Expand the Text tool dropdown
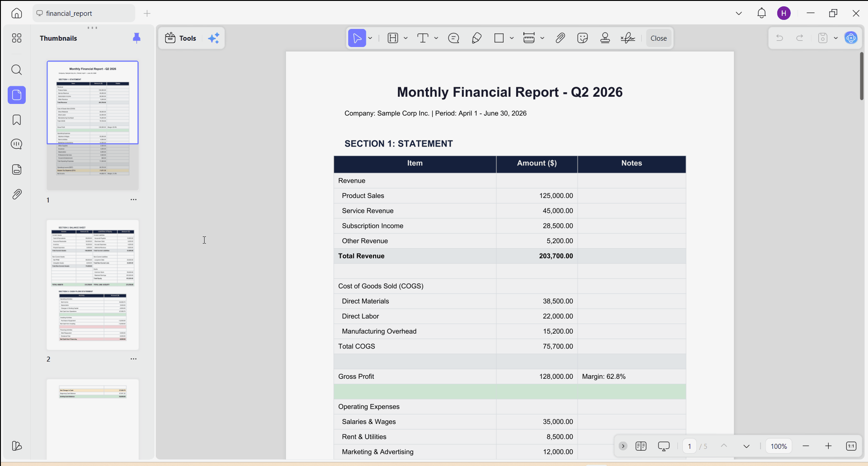The height and width of the screenshot is (466, 868). [x=436, y=38]
